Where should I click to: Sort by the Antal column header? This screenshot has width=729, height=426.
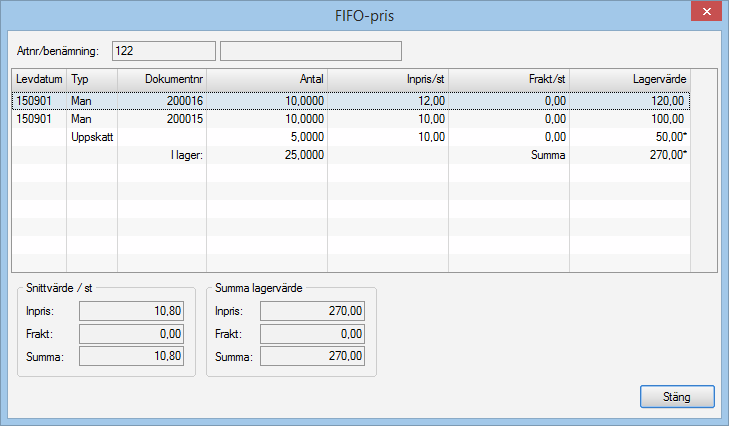[267, 78]
